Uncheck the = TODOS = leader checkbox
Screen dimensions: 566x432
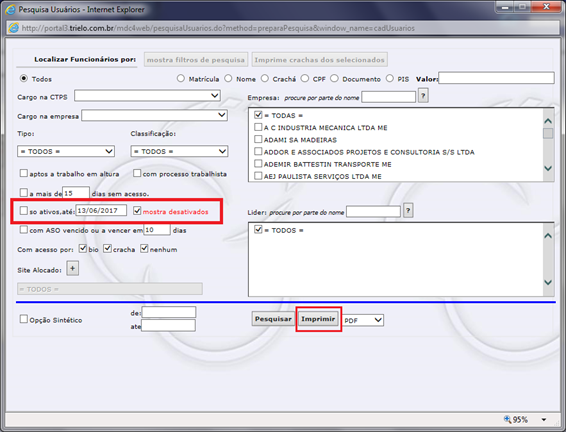point(258,230)
